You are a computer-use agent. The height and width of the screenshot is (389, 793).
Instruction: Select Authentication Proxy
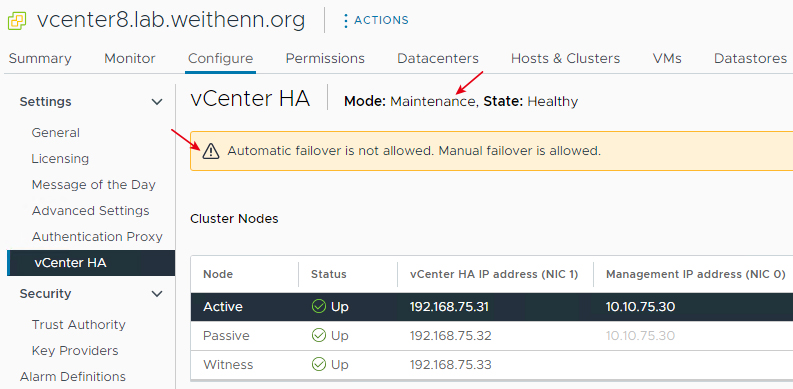(97, 237)
